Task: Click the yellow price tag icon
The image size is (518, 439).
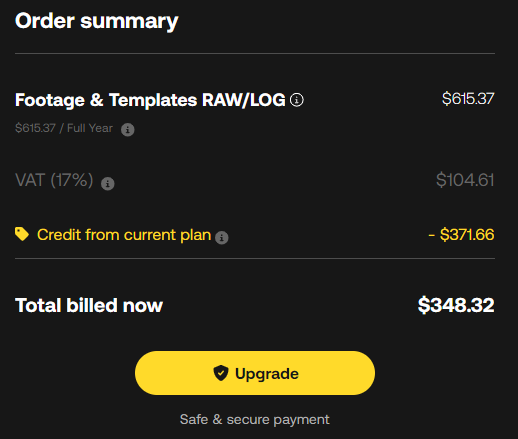Action: 22,234
